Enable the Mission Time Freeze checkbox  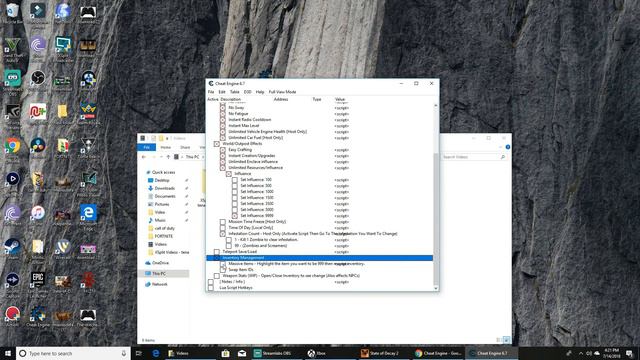click(x=223, y=222)
